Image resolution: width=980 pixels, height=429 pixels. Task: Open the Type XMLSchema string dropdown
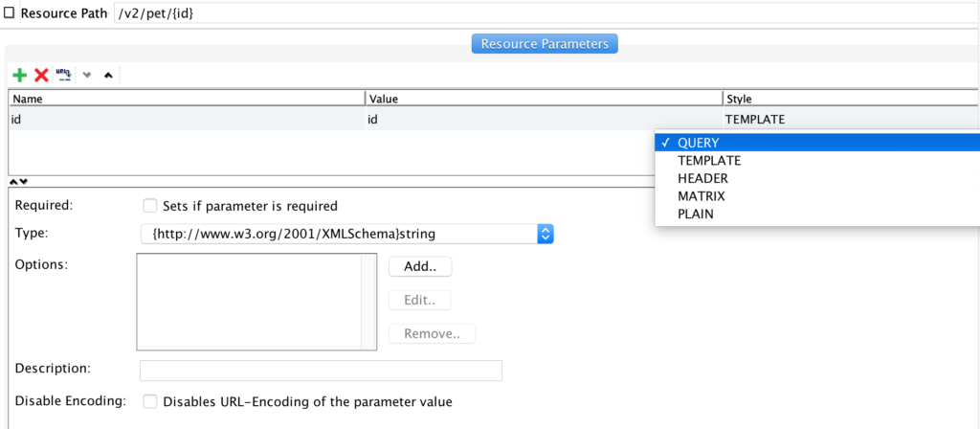tap(545, 234)
